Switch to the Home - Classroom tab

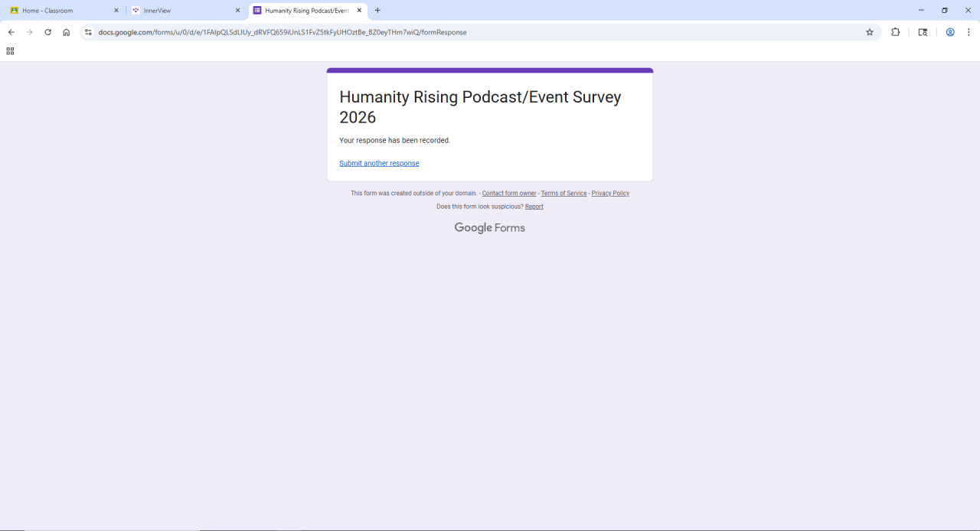(64, 11)
